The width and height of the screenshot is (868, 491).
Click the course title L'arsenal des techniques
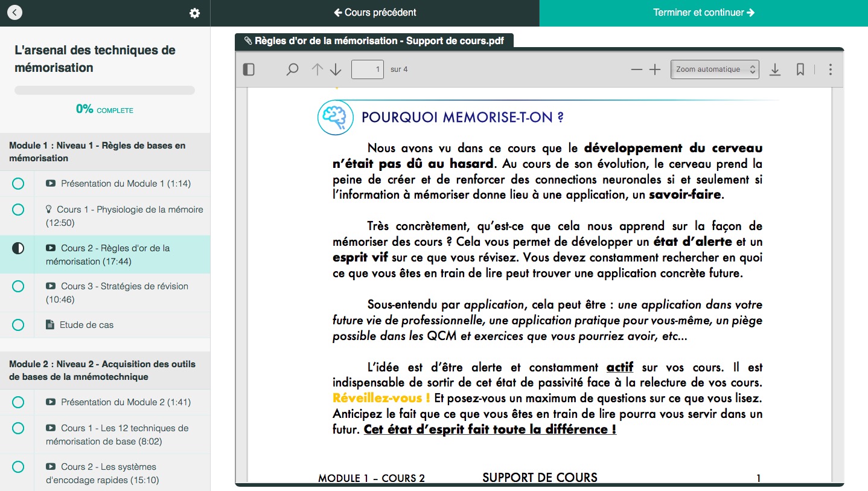pyautogui.click(x=95, y=59)
